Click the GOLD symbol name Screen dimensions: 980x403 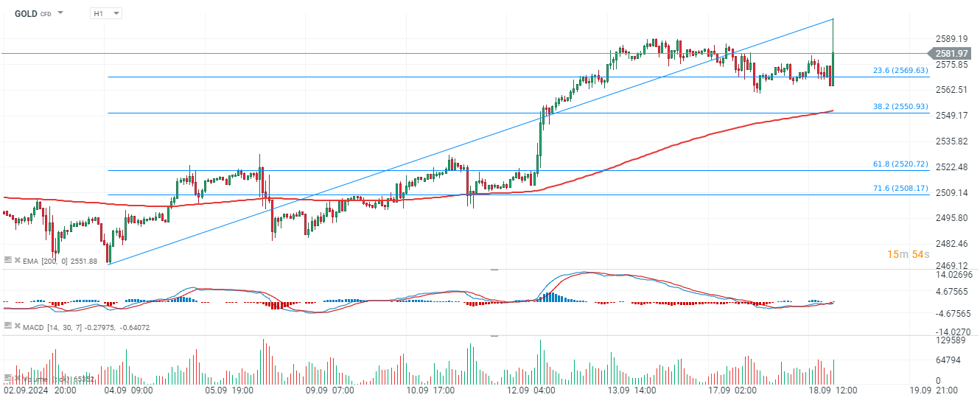pyautogui.click(x=26, y=13)
